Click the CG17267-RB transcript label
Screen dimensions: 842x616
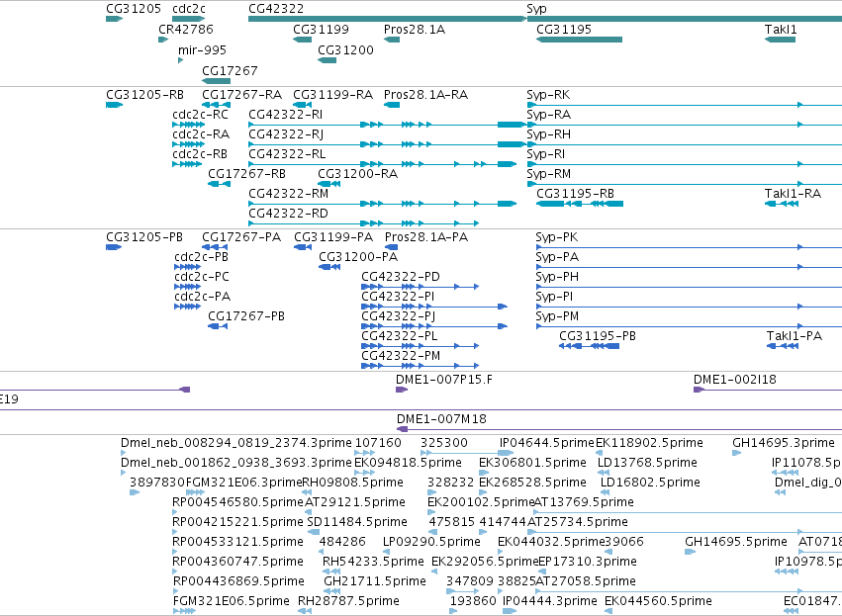coord(246,174)
